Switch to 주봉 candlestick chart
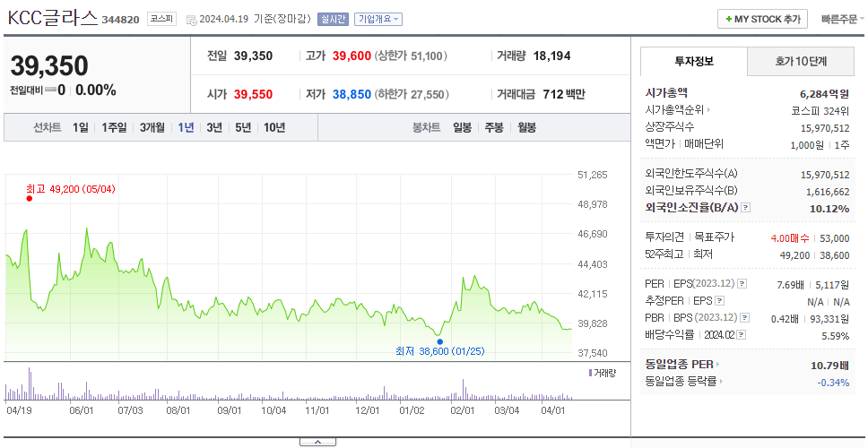Image resolution: width=868 pixels, height=448 pixels. point(494,128)
